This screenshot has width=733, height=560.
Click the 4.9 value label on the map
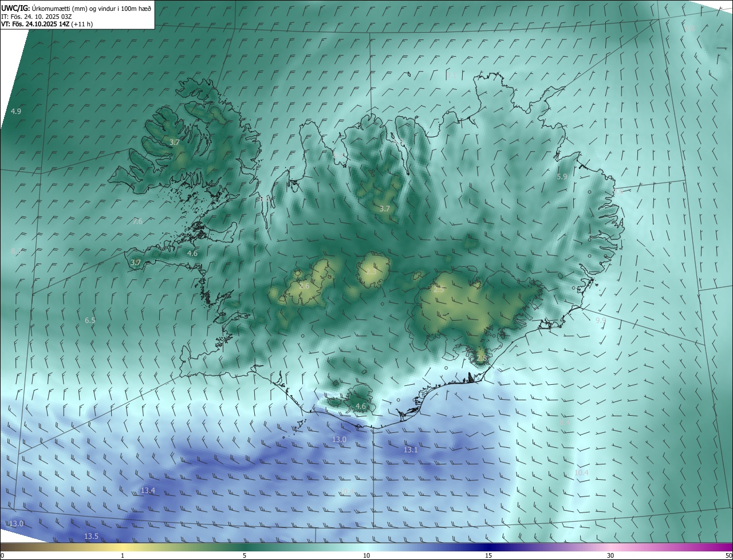[16, 111]
